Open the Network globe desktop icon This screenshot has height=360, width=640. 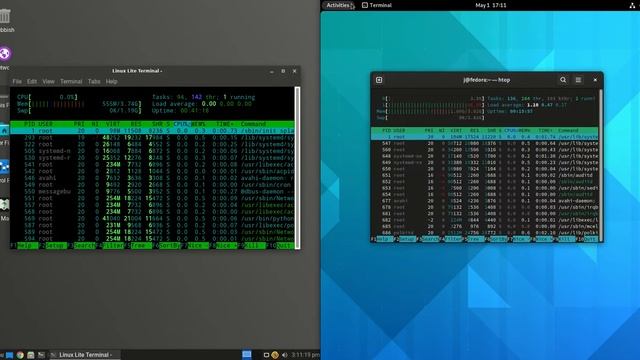[5, 53]
